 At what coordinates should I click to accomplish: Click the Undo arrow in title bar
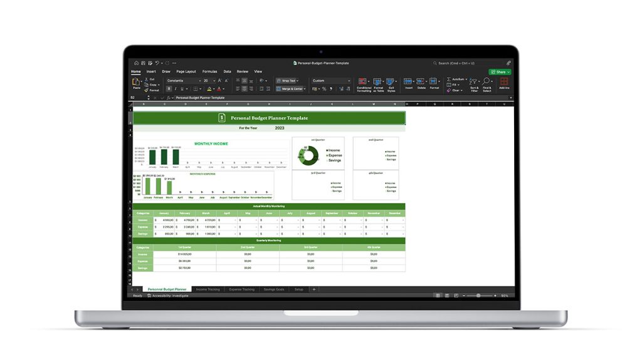(157, 63)
